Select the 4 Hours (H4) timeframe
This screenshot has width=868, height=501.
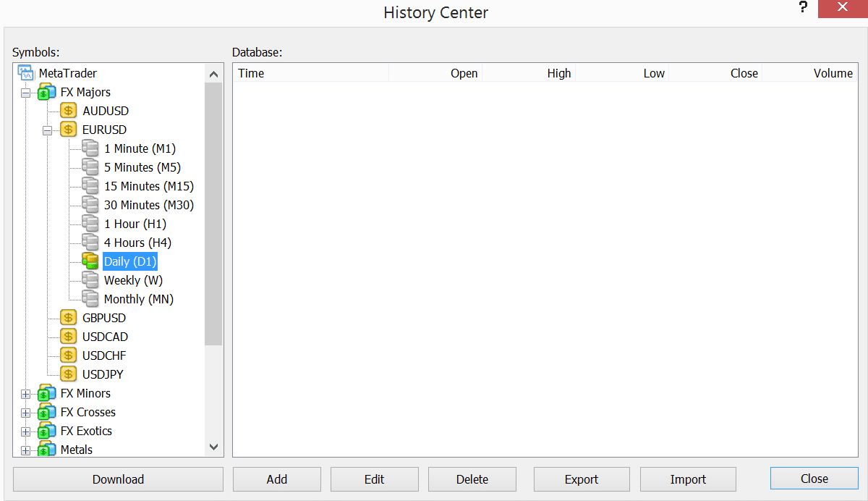[137, 242]
